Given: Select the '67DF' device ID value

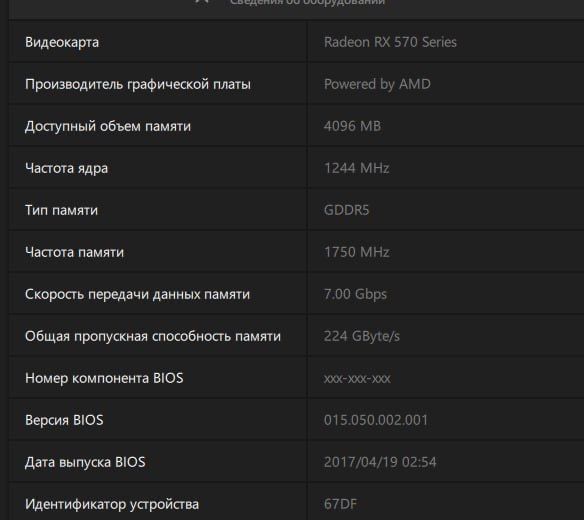Looking at the screenshot, I should click(x=340, y=504).
